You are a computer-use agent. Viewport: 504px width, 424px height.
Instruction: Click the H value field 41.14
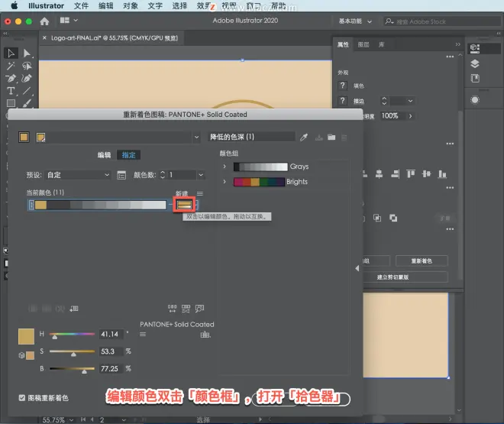tap(111, 335)
